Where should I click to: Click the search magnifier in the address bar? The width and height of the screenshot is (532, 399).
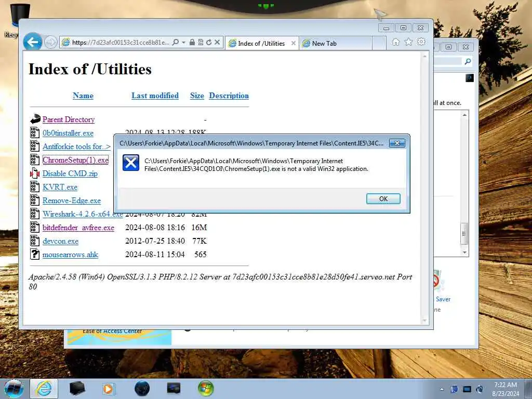176,43
